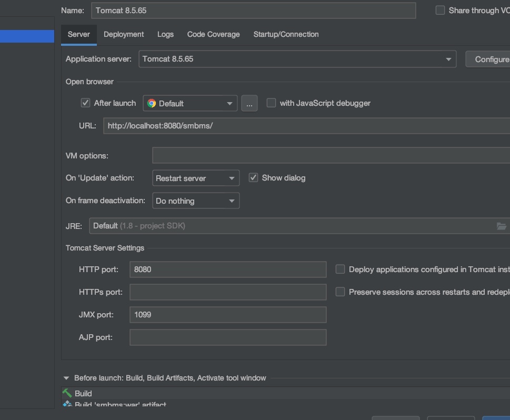
Task: Enable the with JavaScript debugger checkbox
Action: [272, 103]
